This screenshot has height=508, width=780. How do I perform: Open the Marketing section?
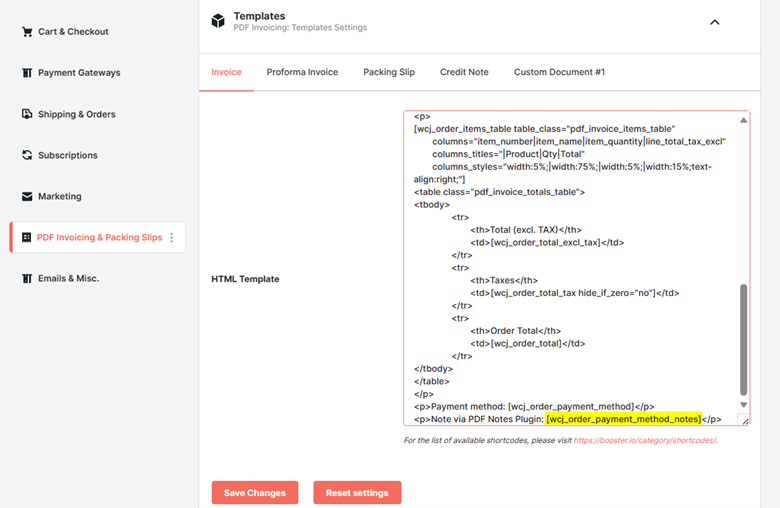60,197
